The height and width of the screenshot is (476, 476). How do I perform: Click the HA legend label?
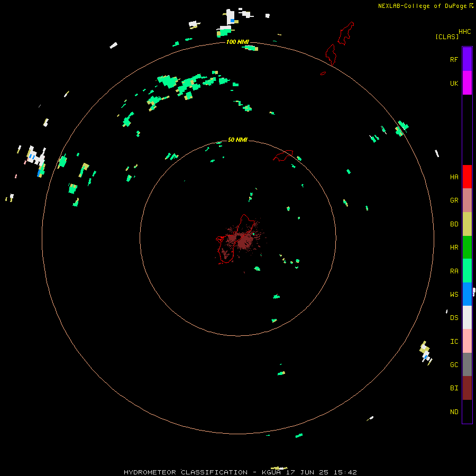coord(454,177)
